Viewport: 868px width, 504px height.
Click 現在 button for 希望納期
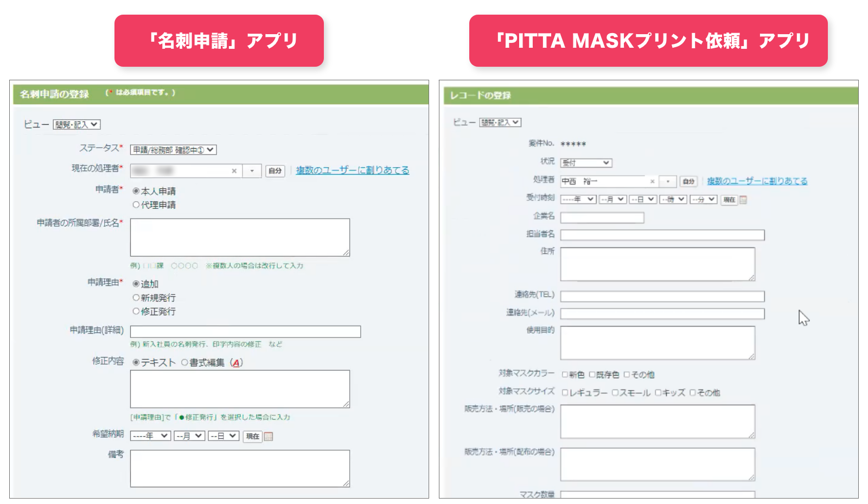(253, 436)
